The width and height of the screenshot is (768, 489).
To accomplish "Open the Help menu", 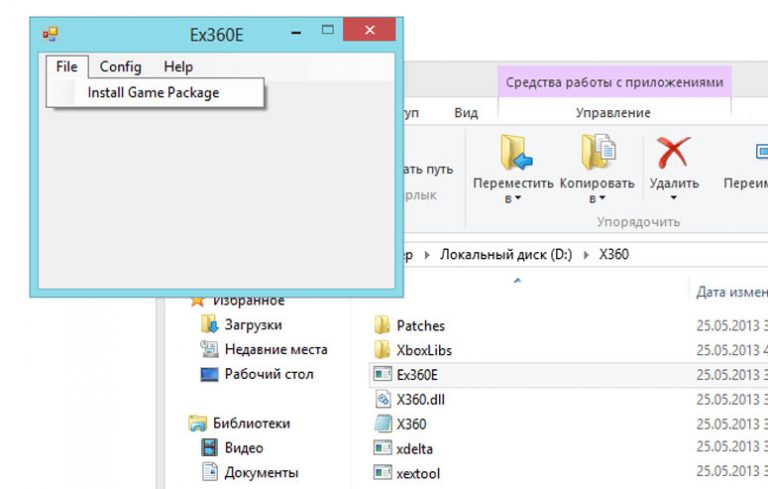I will point(178,67).
